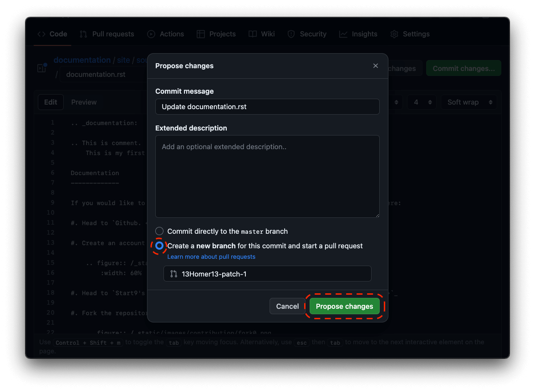Click the branch icon in branch name field
Image resolution: width=535 pixels, height=392 pixels.
coord(173,274)
